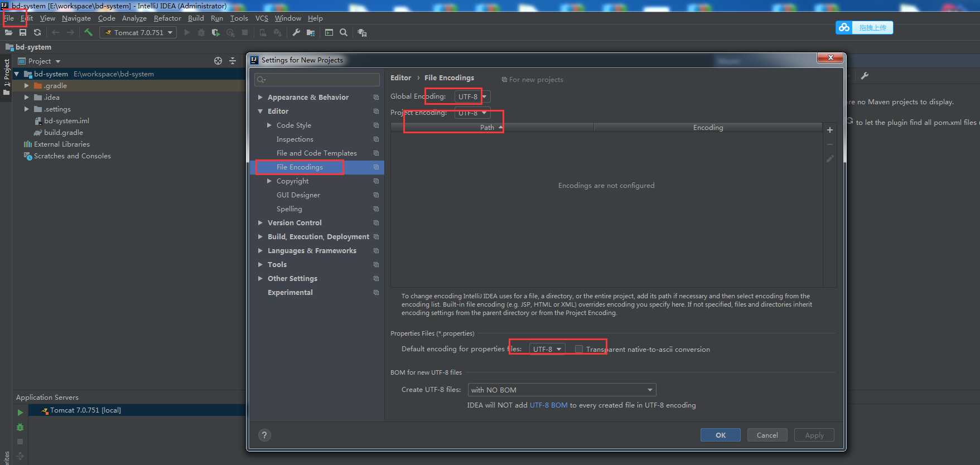Follow the UTF-8 BOM link
Screen dimensions: 980x465
548,405
